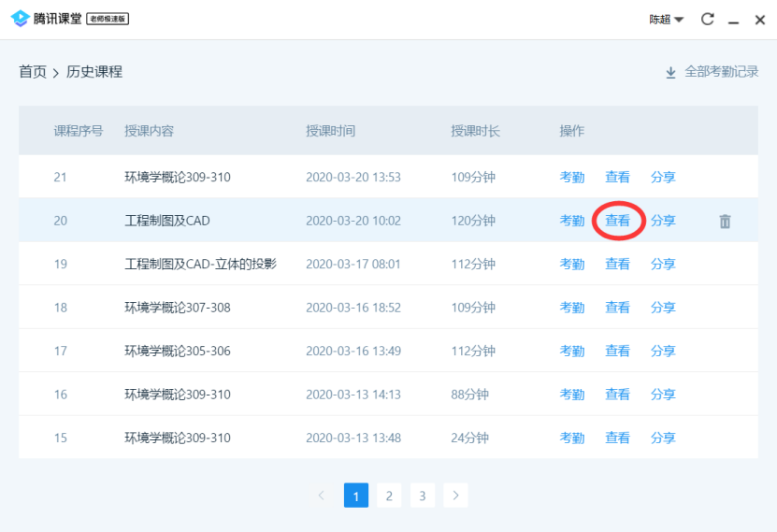The image size is (777, 532).
Task: Click download icon beside 全部考勤记录
Action: [670, 72]
